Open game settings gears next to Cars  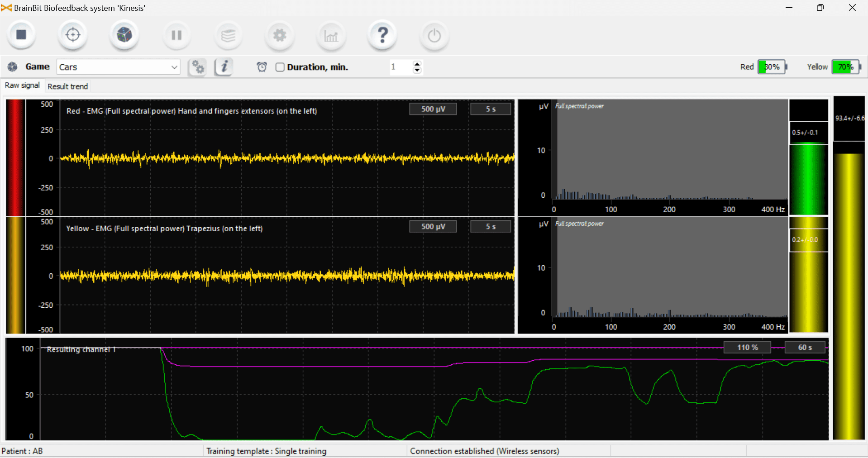tap(198, 67)
